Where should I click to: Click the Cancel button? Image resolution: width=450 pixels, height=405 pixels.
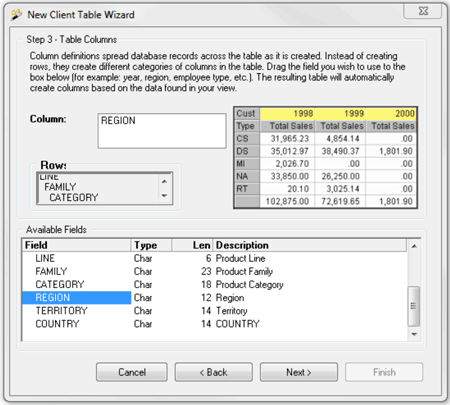[132, 372]
